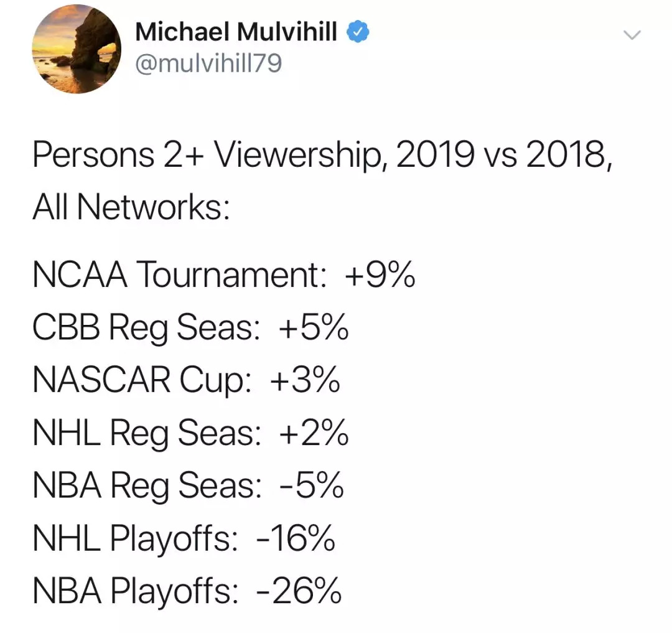Click the Michael Mulvihill display name

(236, 32)
